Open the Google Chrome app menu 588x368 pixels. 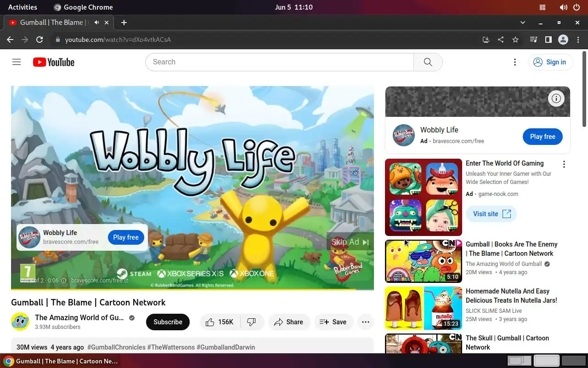click(83, 7)
